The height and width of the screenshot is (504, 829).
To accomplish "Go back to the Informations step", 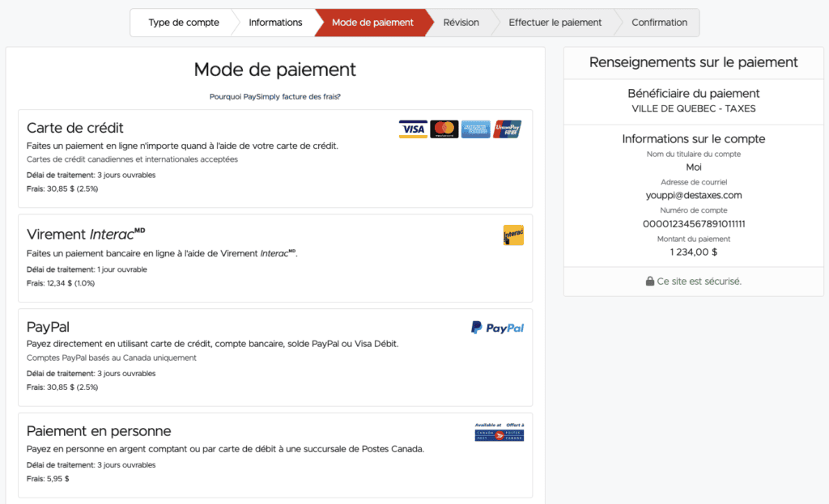I will (x=275, y=23).
